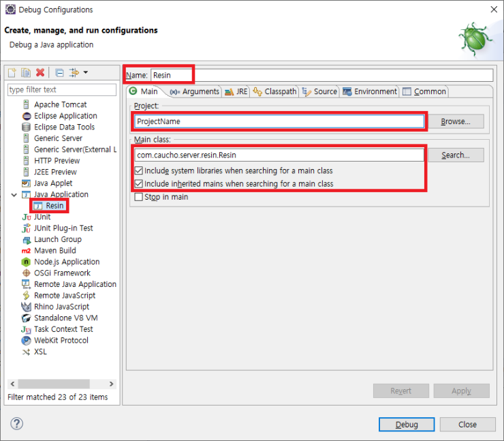The height and width of the screenshot is (441, 504).
Task: Click the New launch configuration icon
Action: [12, 73]
